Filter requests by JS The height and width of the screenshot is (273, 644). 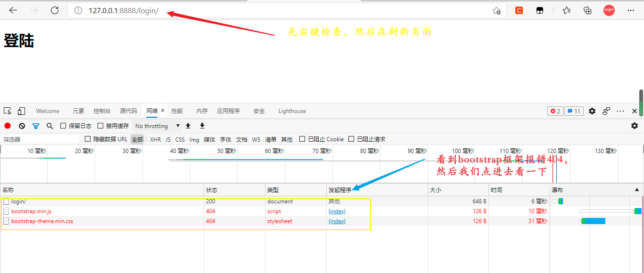pos(168,139)
